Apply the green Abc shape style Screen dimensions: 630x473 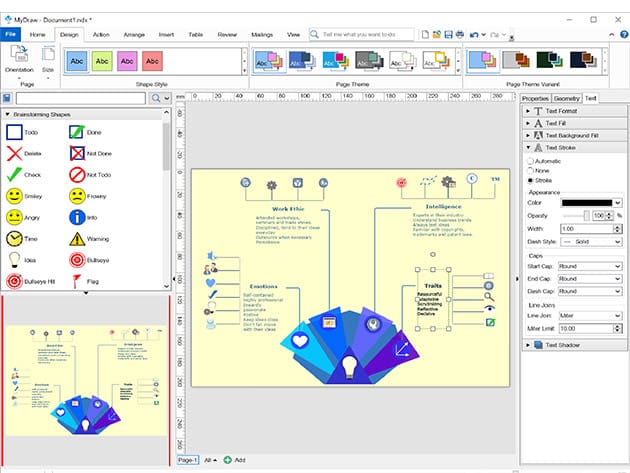point(102,61)
